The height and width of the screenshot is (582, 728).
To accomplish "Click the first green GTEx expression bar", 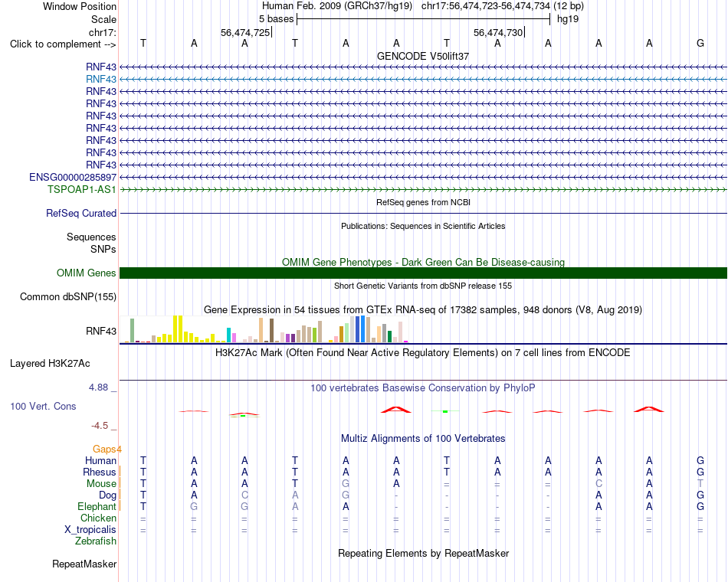I will 132,331.
